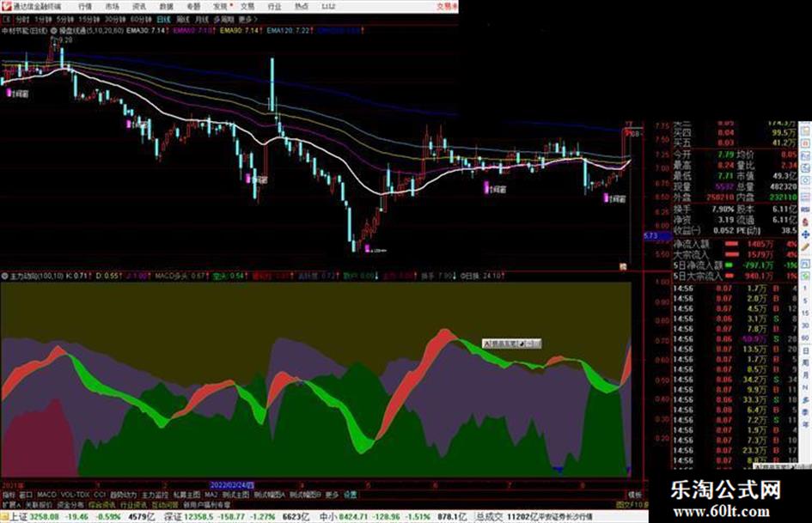The height and width of the screenshot is (523, 812).
Task: Open the 市场 menu
Action: [x=112, y=7]
